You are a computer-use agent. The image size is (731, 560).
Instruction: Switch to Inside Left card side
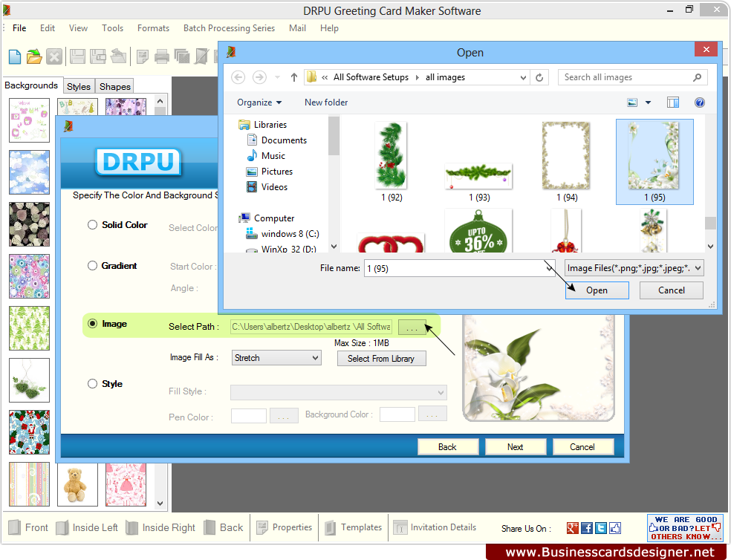tap(87, 527)
